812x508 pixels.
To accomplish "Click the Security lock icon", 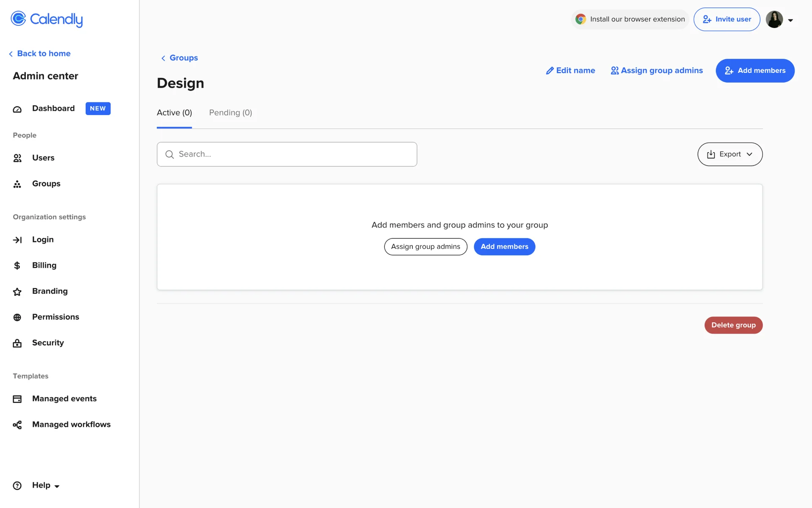I will pos(17,343).
